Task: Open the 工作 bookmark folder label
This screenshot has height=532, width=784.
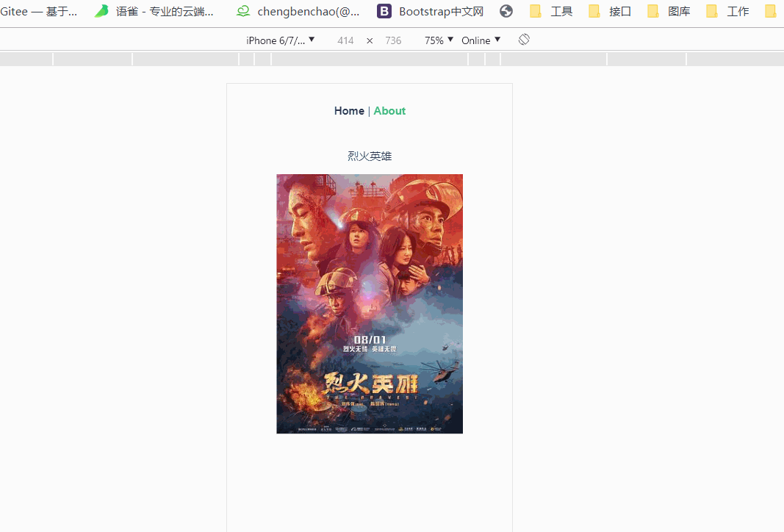Action: pos(738,12)
